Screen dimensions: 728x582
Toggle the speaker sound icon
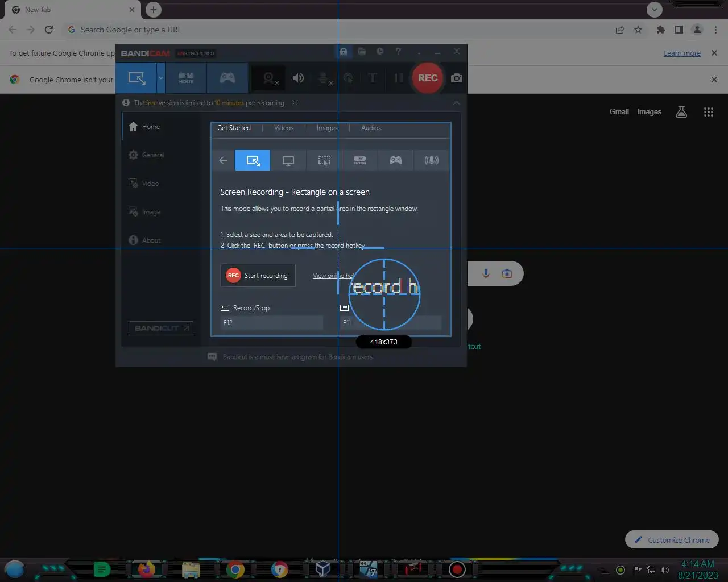tap(299, 78)
